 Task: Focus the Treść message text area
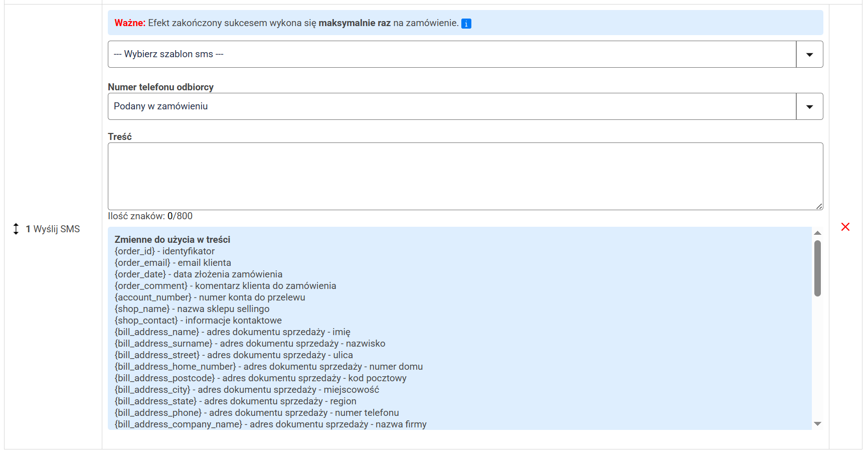[x=465, y=176]
